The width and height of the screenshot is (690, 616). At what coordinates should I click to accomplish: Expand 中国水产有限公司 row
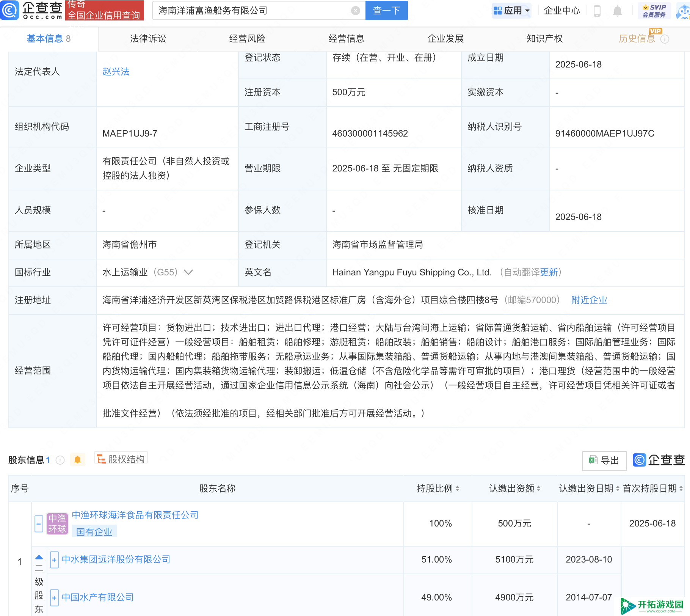[x=54, y=598]
